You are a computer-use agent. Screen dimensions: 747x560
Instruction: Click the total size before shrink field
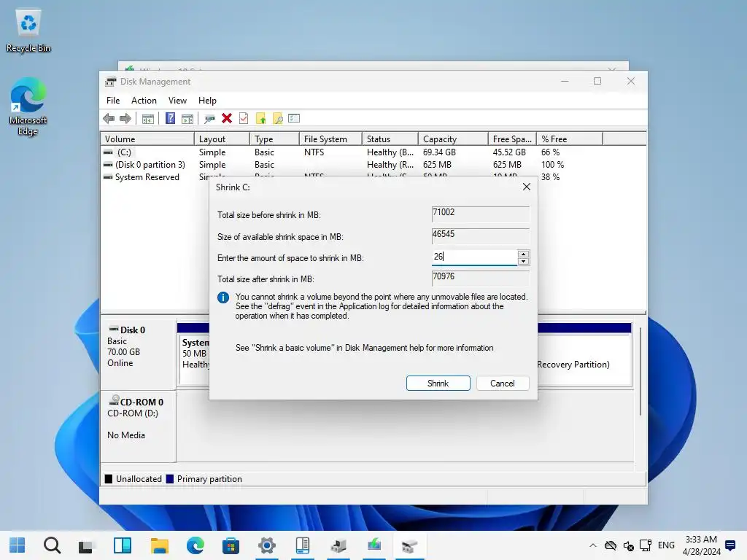click(x=480, y=214)
